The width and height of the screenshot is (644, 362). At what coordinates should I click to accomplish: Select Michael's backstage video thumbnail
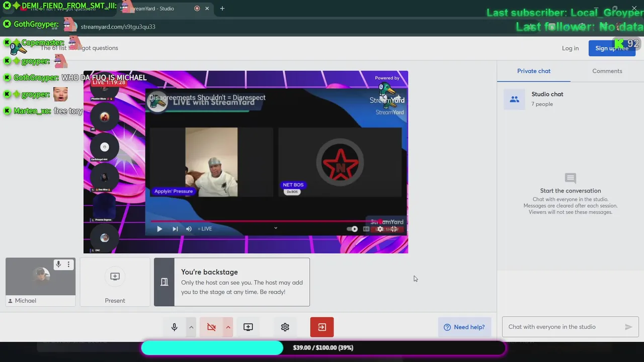point(40,277)
